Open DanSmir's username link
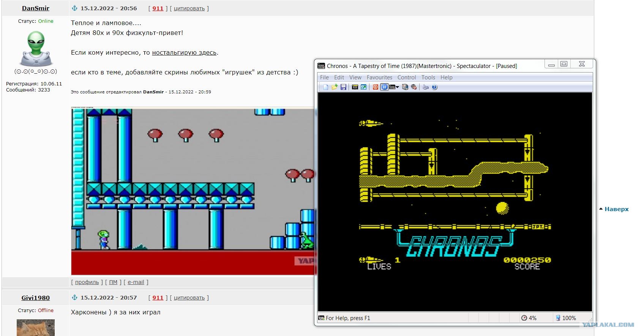644x336 pixels. (x=35, y=8)
